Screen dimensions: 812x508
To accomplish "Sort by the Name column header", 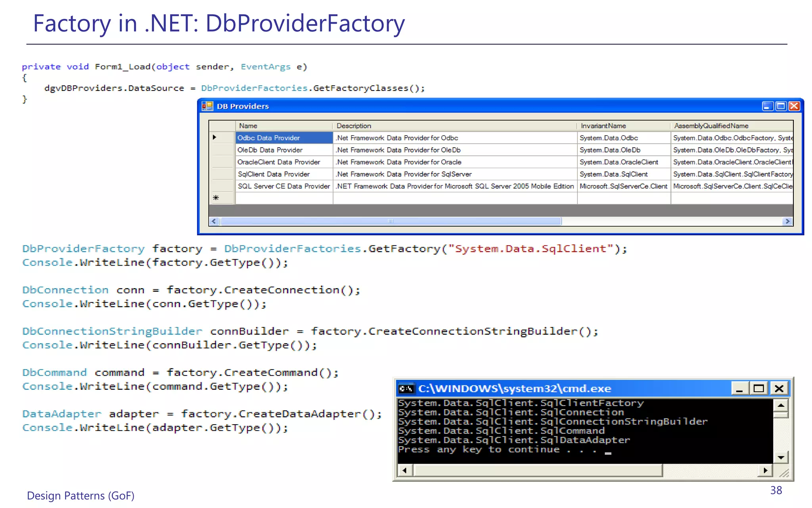I will pyautogui.click(x=284, y=126).
